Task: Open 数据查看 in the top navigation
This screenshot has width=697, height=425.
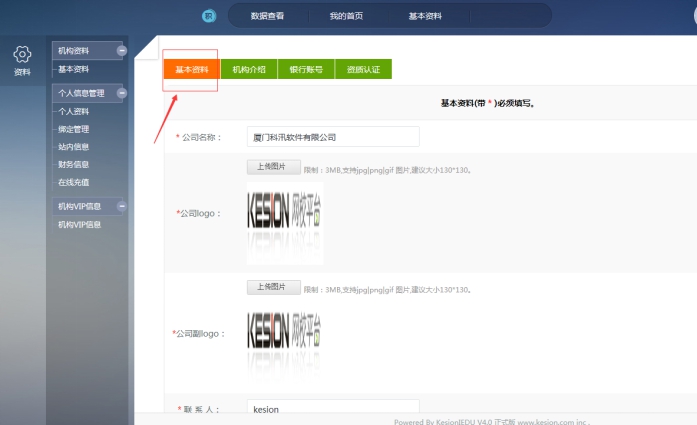Action: coord(267,17)
